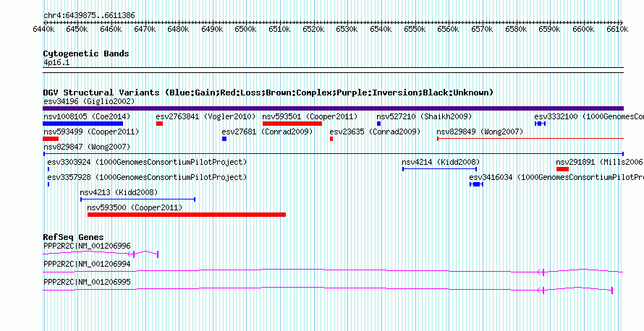Image resolution: width=644 pixels, height=331 pixels.
Task: Open the esv23635 (Conrad2009) label
Action: pyautogui.click(x=376, y=132)
